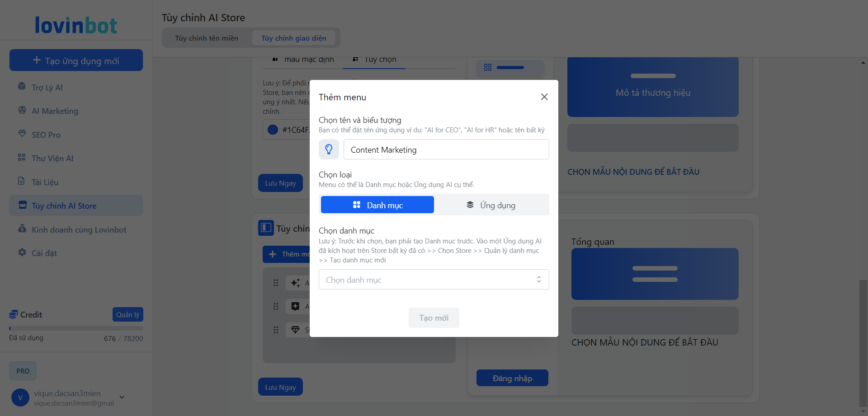Click the Thư Viện AI grid icon
The image size is (868, 416).
pos(22,158)
